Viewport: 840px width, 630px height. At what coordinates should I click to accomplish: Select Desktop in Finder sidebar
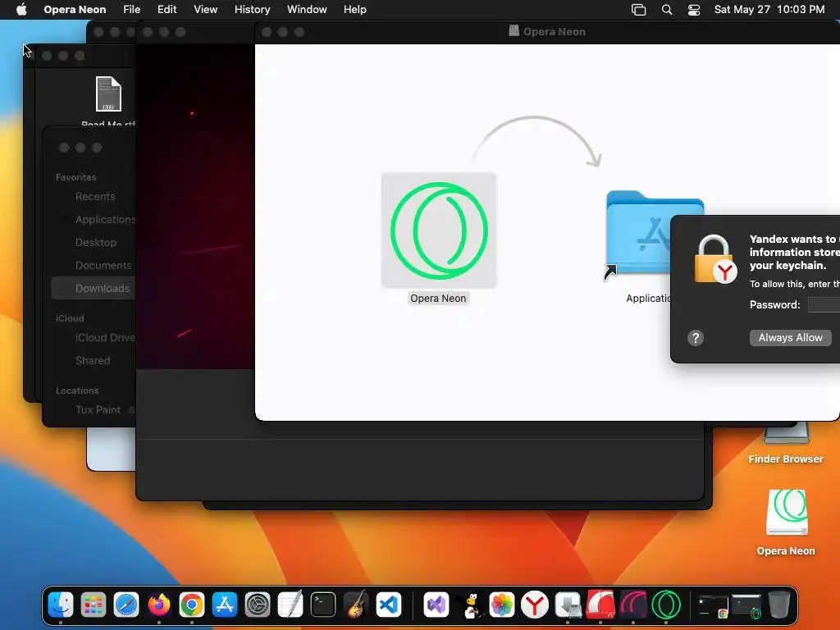(x=95, y=243)
